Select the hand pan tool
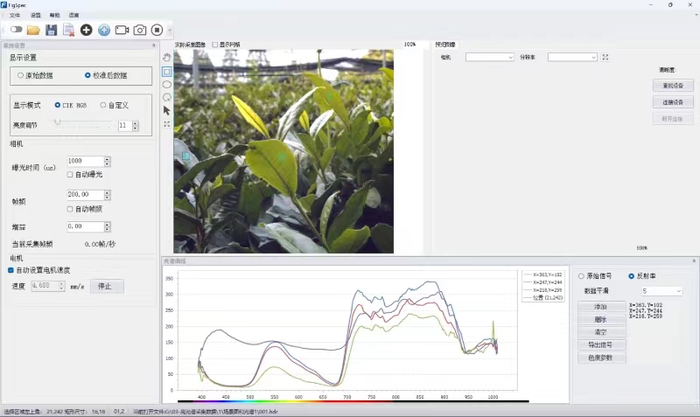Image resolution: width=700 pixels, height=417 pixels. (x=166, y=59)
